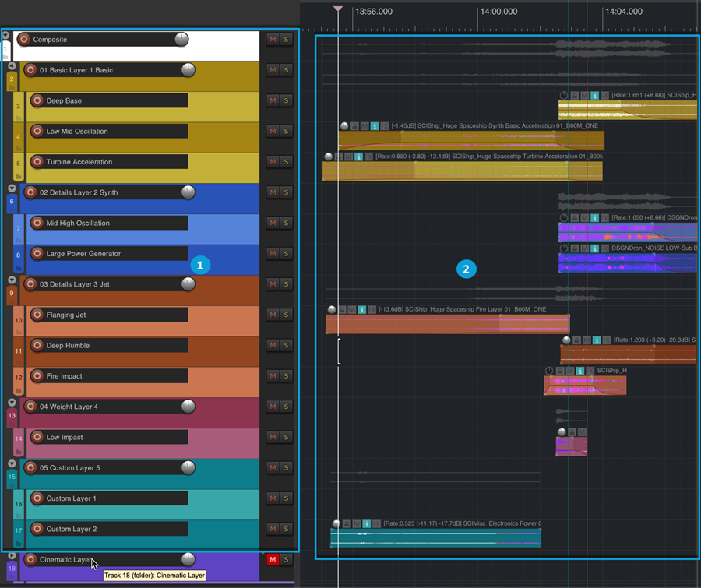The width and height of the screenshot is (701, 588).
Task: Click the folder icon on Low Impact track
Action: [x=19, y=451]
